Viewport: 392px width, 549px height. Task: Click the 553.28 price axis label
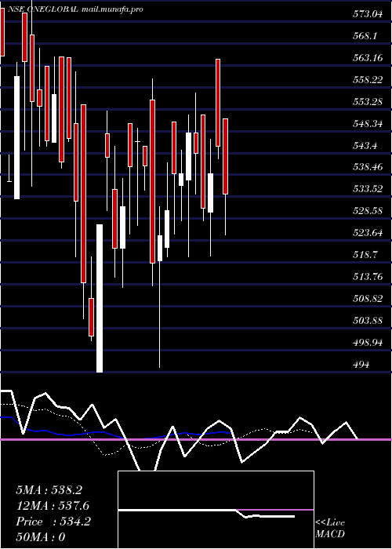click(368, 102)
